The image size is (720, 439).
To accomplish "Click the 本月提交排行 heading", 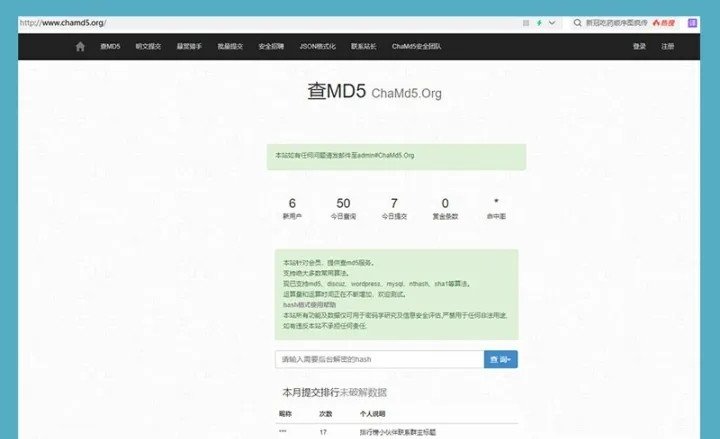I will pos(310,393).
